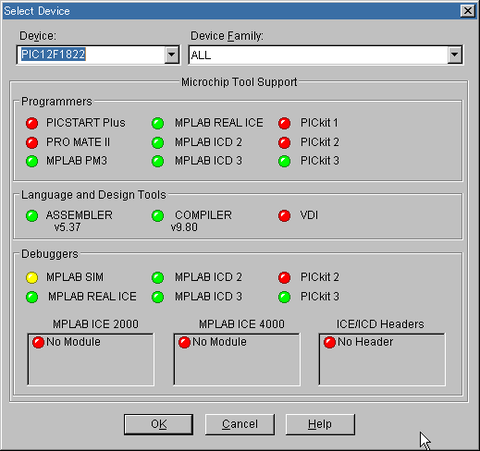The width and height of the screenshot is (480, 451).
Task: Click red No Header indicator
Action: coord(330,342)
